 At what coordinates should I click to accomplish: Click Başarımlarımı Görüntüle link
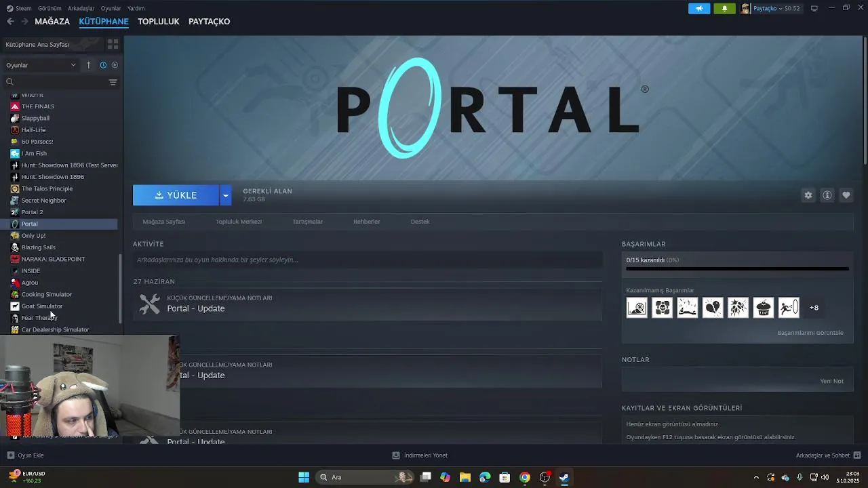(810, 333)
